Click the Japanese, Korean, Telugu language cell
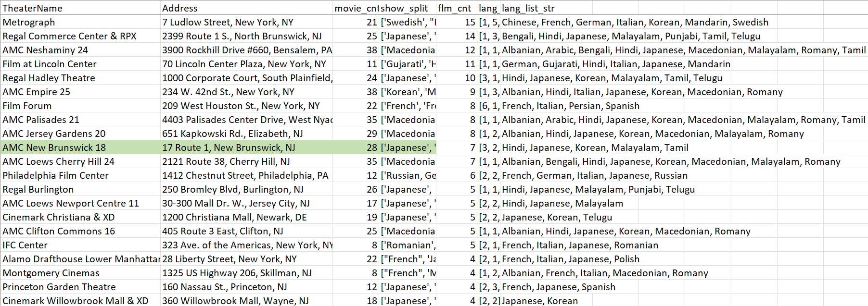 click(557, 217)
